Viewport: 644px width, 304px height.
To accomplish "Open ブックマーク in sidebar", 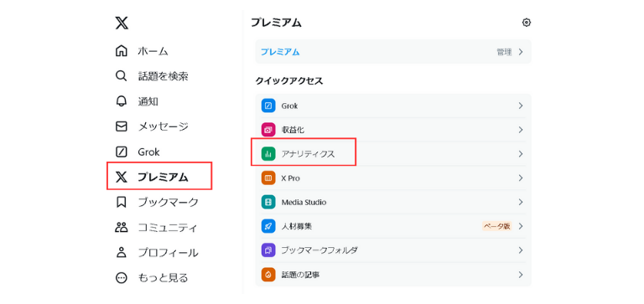I will click(x=168, y=203).
